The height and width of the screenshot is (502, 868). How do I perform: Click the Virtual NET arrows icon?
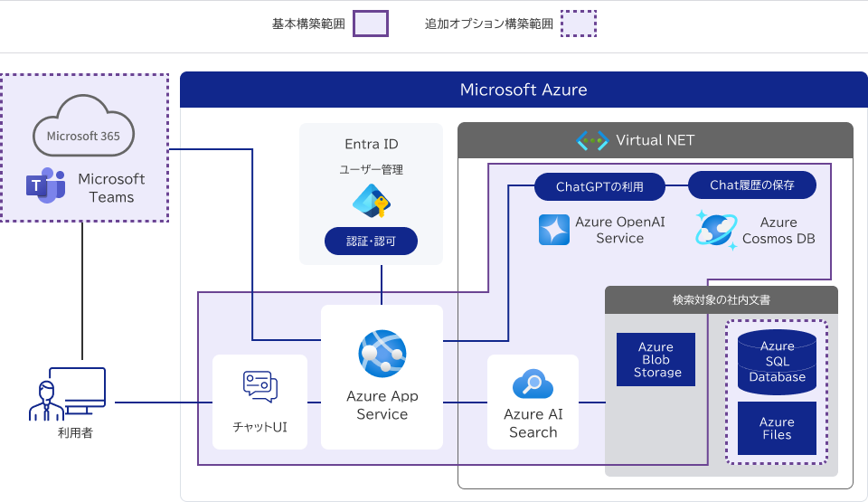tap(592, 141)
